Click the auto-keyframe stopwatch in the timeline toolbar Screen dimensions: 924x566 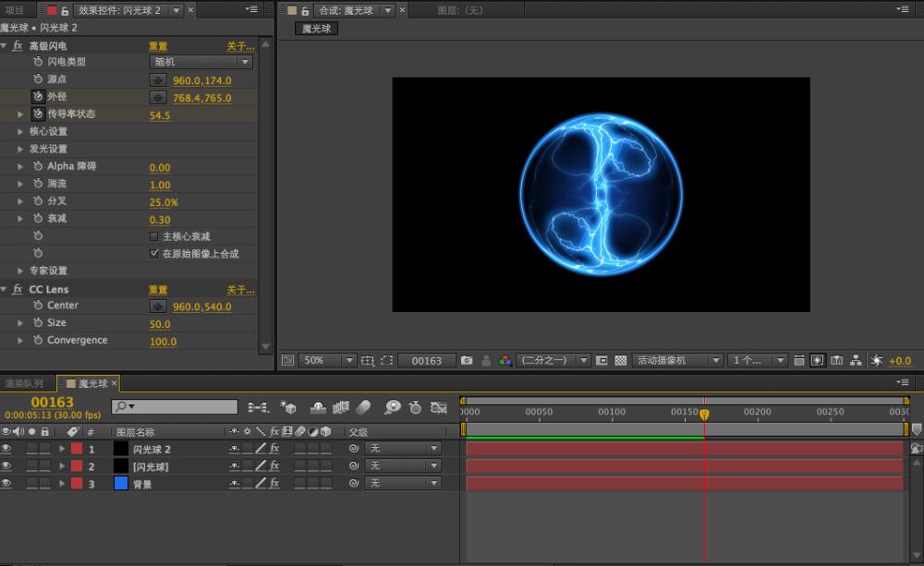click(x=416, y=407)
